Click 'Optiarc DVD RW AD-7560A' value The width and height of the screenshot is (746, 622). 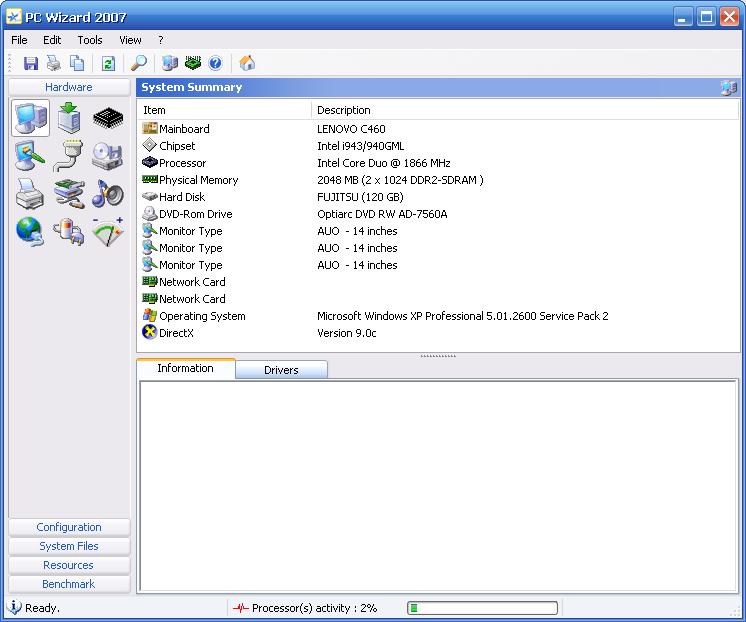[382, 214]
